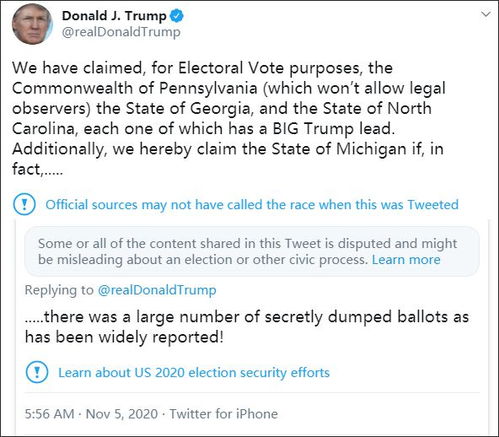This screenshot has height=437, width=499.
Task: Click the exclamation icon beside Official sources
Action: coord(24,204)
